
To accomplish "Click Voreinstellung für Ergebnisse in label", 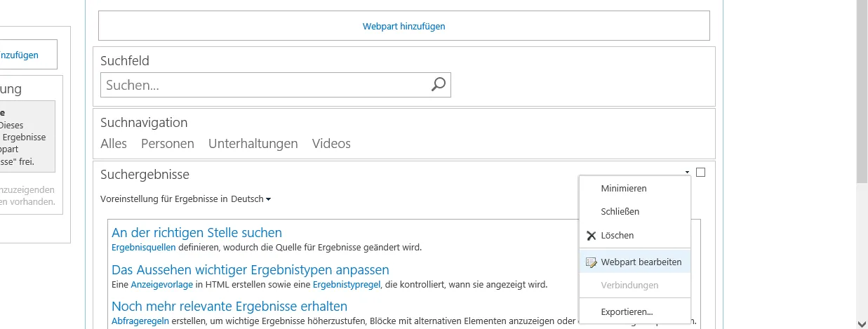I will point(164,199).
